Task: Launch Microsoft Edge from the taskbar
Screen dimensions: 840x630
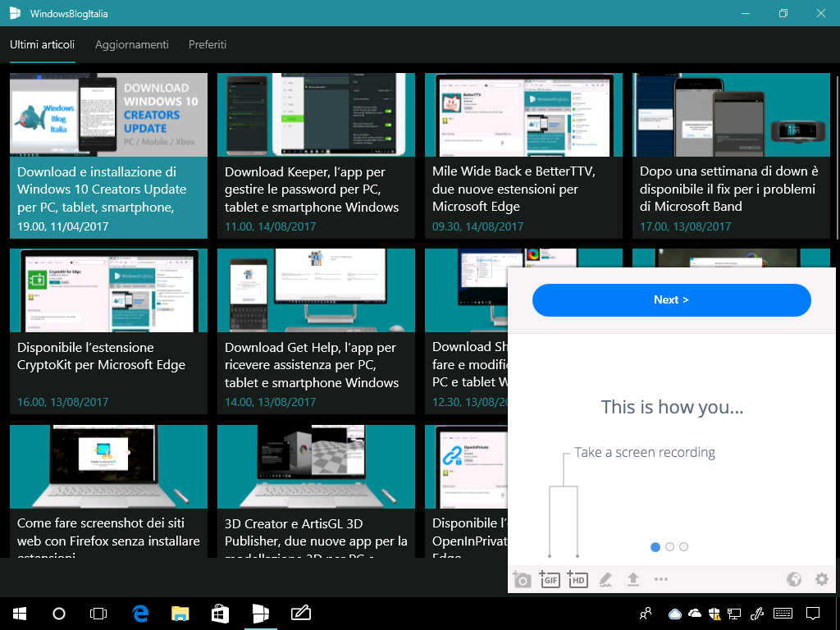Action: coord(140,614)
